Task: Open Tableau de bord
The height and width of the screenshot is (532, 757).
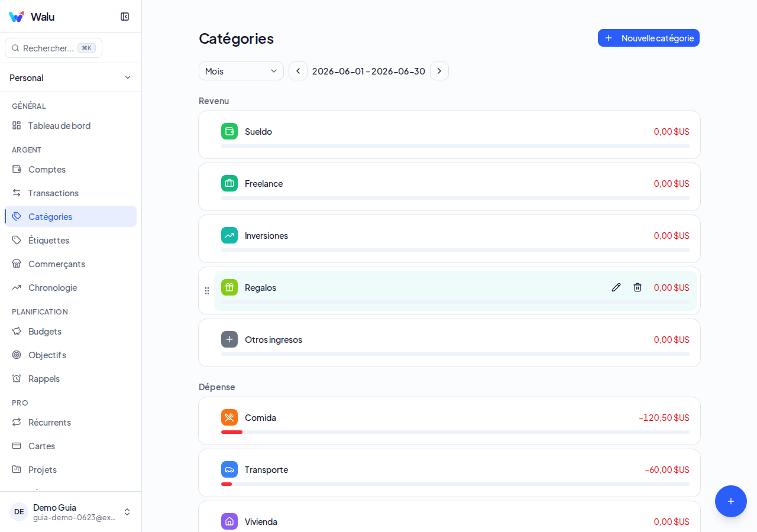Action: point(70,125)
